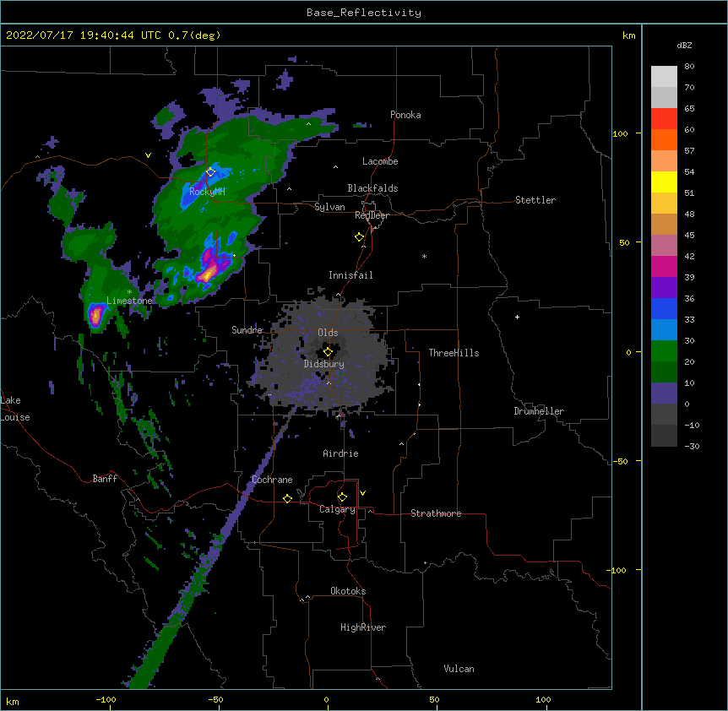Click the 65 value on the dBZ legend

point(689,108)
